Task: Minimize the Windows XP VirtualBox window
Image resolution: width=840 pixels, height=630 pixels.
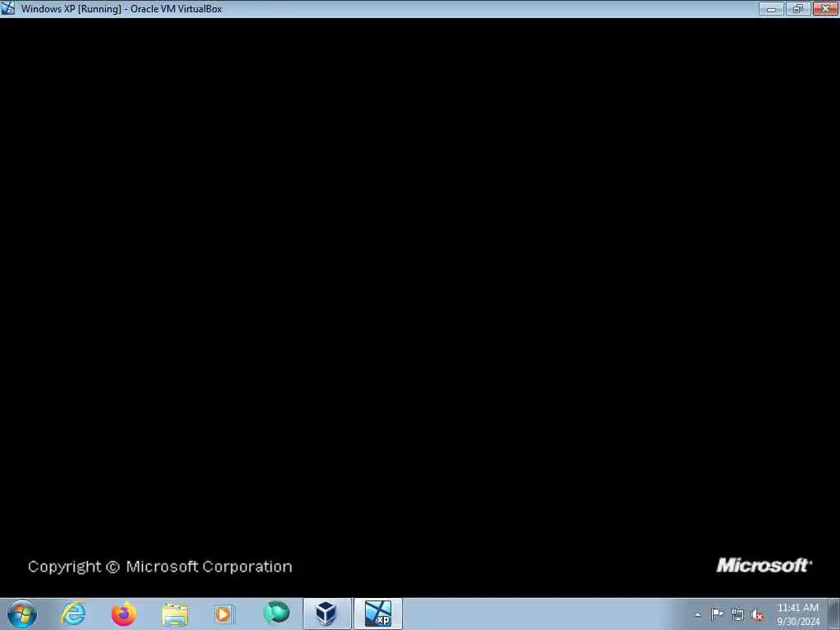Action: tap(771, 8)
